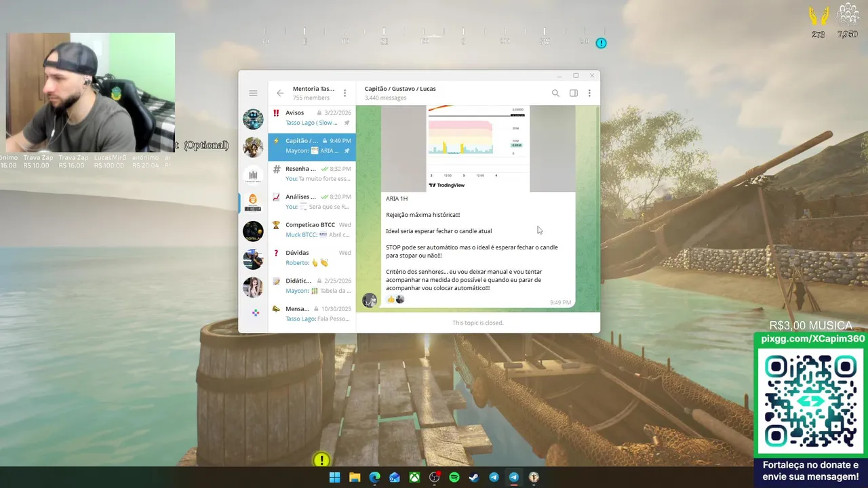Open the Competicao BTCC topic
Screen dimensions: 868x488
(x=312, y=230)
